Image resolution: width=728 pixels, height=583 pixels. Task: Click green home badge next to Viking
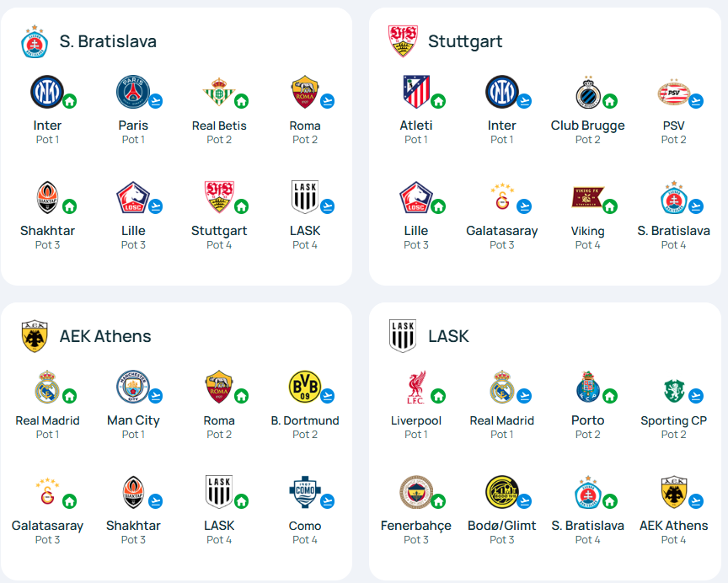pos(610,206)
